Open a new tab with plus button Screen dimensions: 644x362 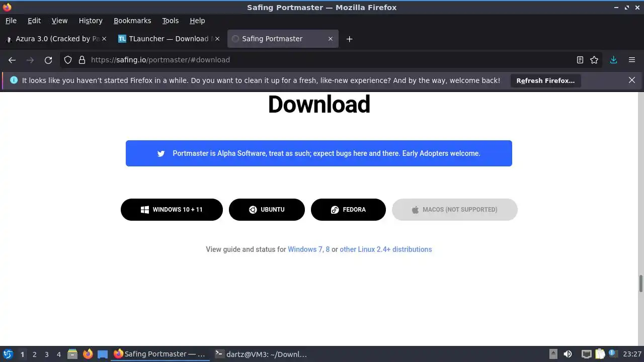(x=349, y=39)
